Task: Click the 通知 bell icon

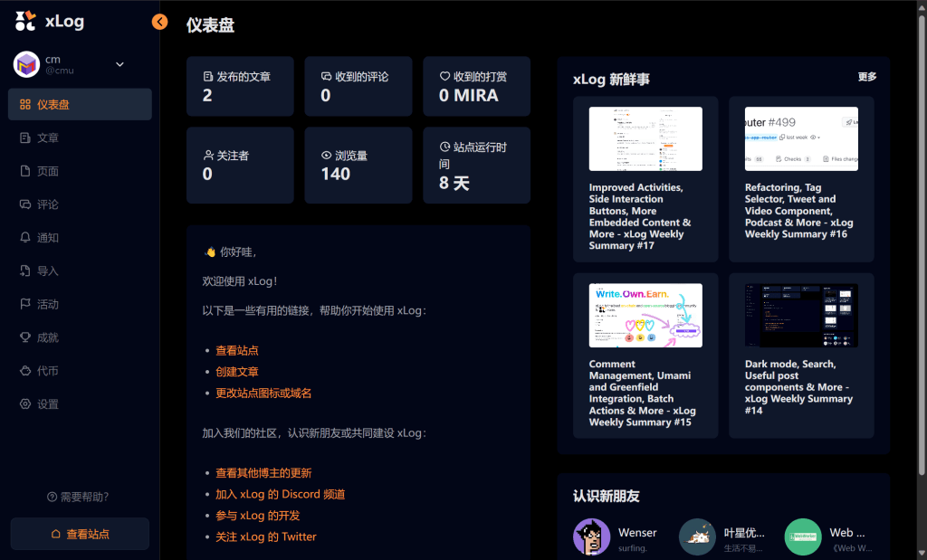Action: pyautogui.click(x=25, y=238)
